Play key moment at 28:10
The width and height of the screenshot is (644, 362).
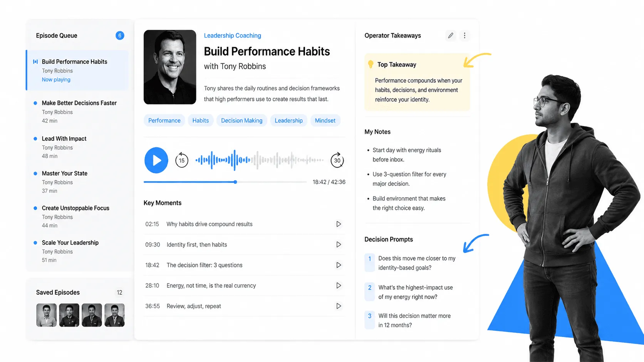(x=339, y=285)
